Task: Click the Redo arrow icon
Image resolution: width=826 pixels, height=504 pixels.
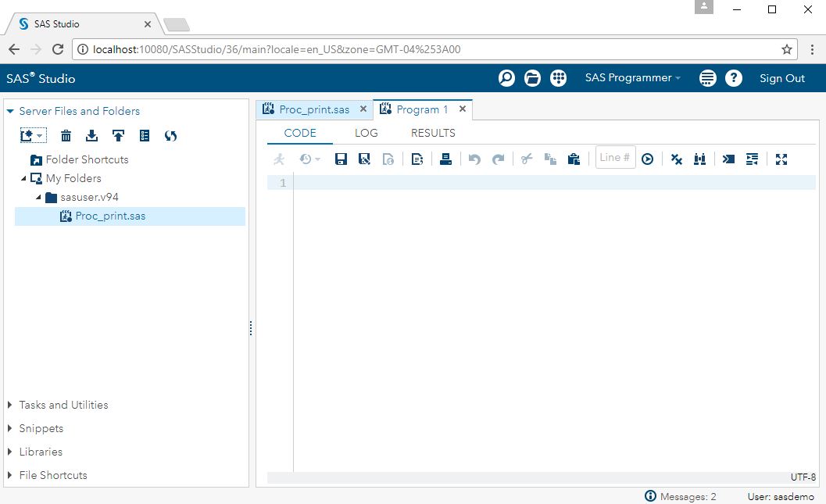Action: (499, 159)
